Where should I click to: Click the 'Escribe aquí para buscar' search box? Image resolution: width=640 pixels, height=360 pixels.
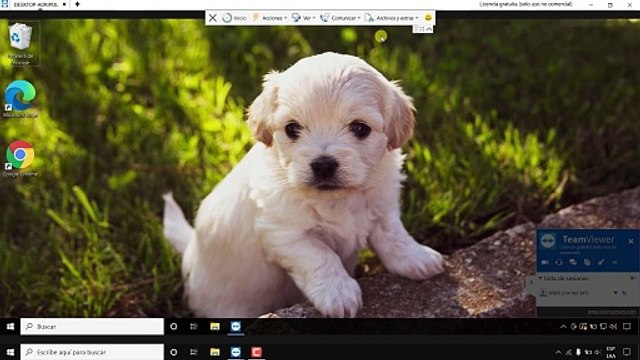coord(92,352)
